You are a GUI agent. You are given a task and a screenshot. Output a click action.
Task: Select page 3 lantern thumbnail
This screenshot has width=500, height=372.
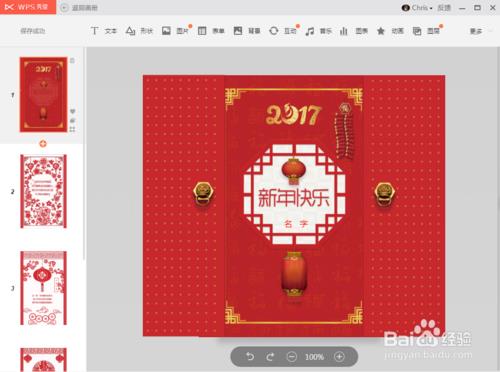coord(43,288)
